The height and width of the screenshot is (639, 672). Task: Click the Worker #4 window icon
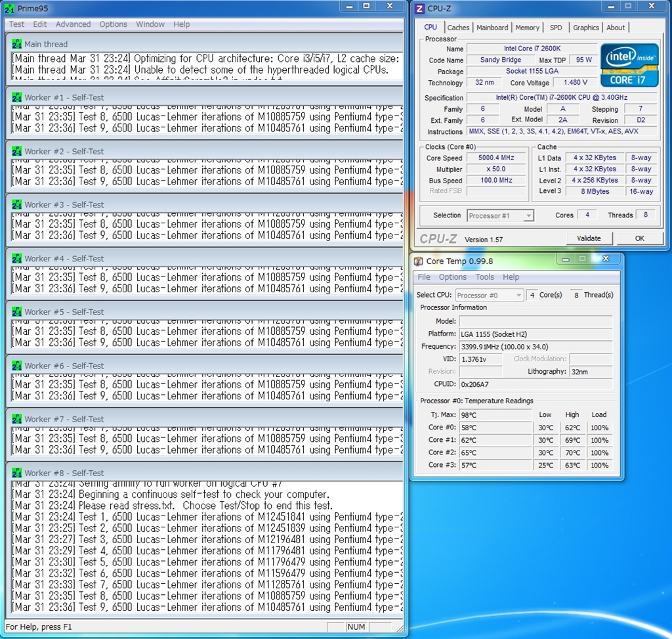pos(16,259)
